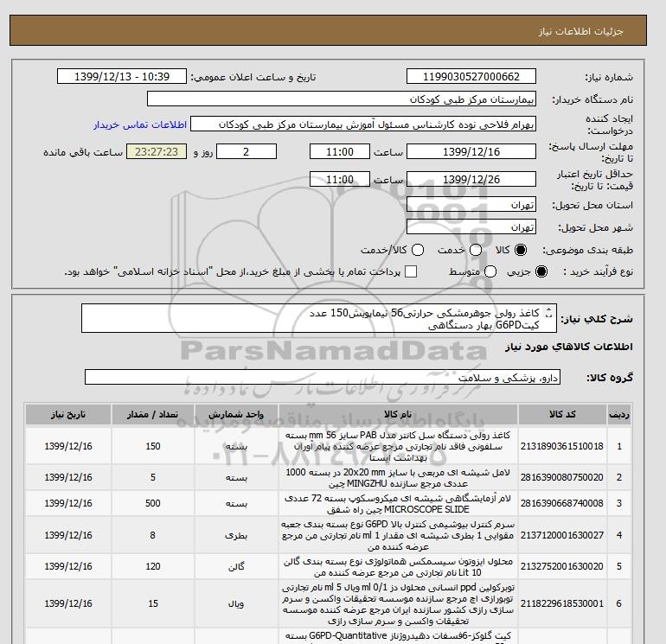Click unit ویال in row 6
The height and width of the screenshot is (644, 666).
(236, 603)
